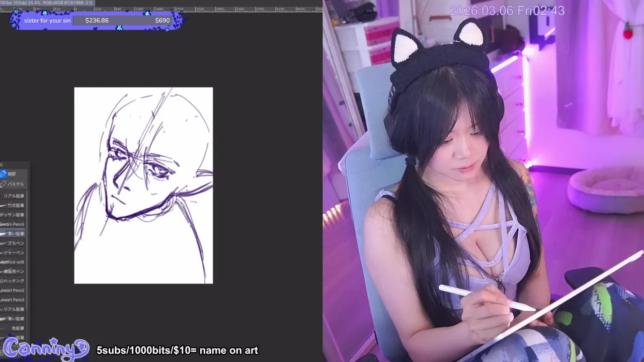This screenshot has height=362, width=644.
Task: Pick the 色鉛筆 brush
Action: pyautogui.click(x=13, y=328)
